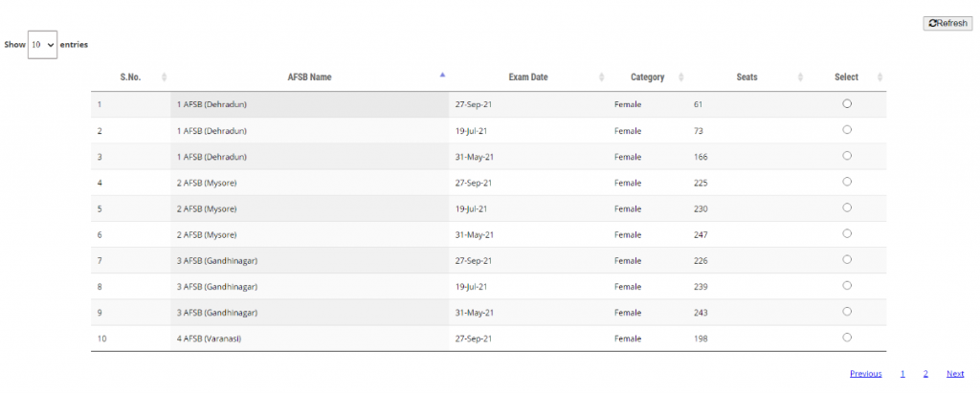Click the Refresh button
This screenshot has height=393, width=980.
pos(947,23)
